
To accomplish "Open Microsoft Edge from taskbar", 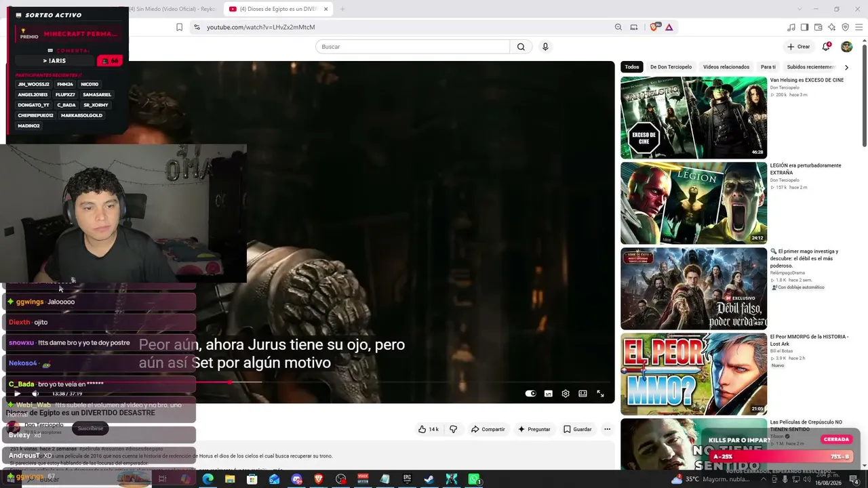I will point(208,479).
